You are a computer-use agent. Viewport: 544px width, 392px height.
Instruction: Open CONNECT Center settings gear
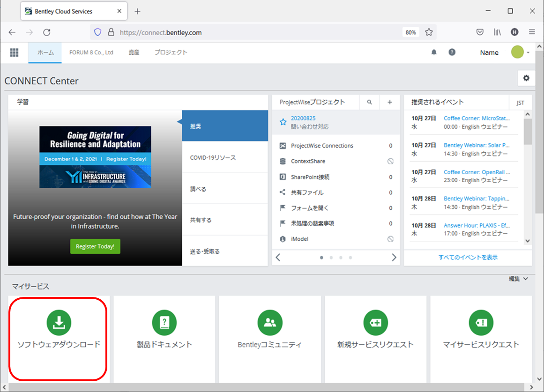[526, 78]
